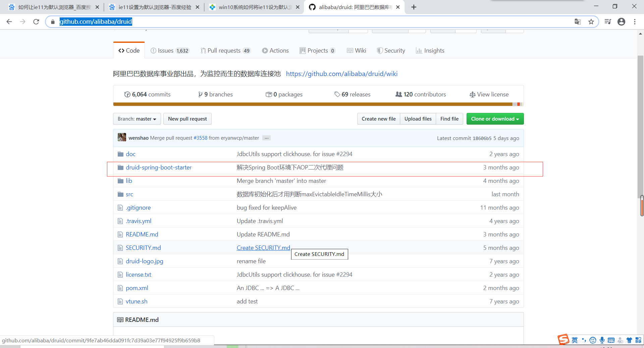Viewport: 644px width, 348px height.
Task: Open Clone or download dropdown
Action: pyautogui.click(x=495, y=119)
